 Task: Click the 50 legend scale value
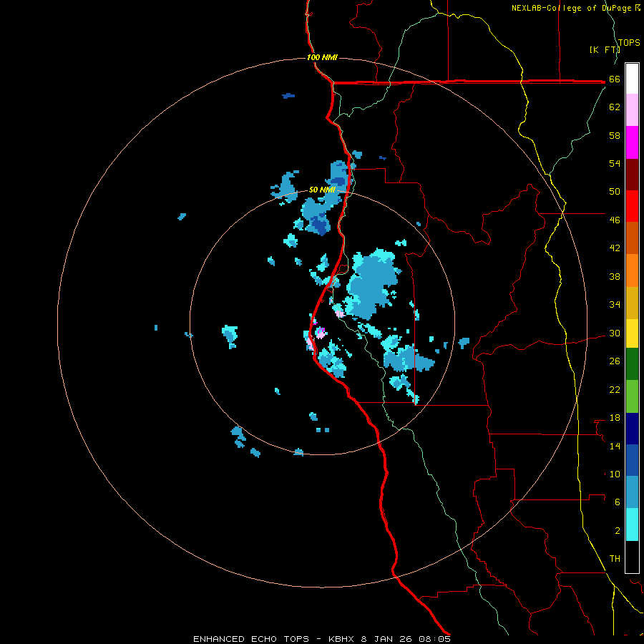coord(615,191)
